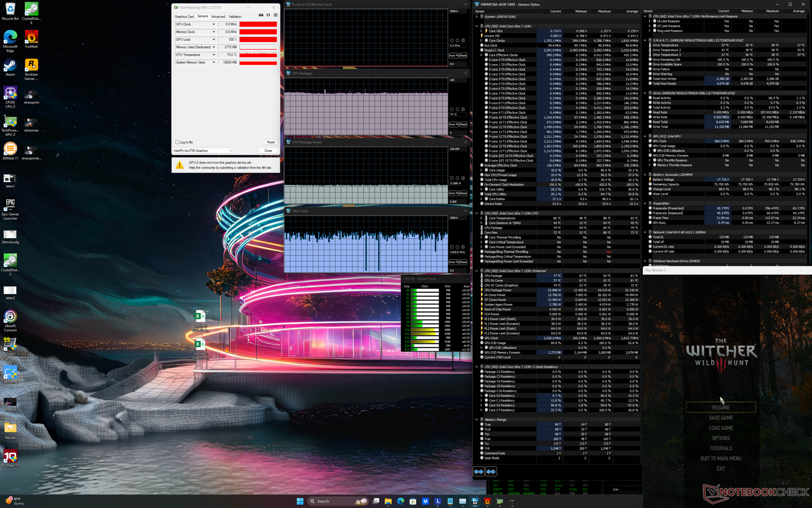
Task: Open File Explorer from taskbar
Action: [x=388, y=501]
